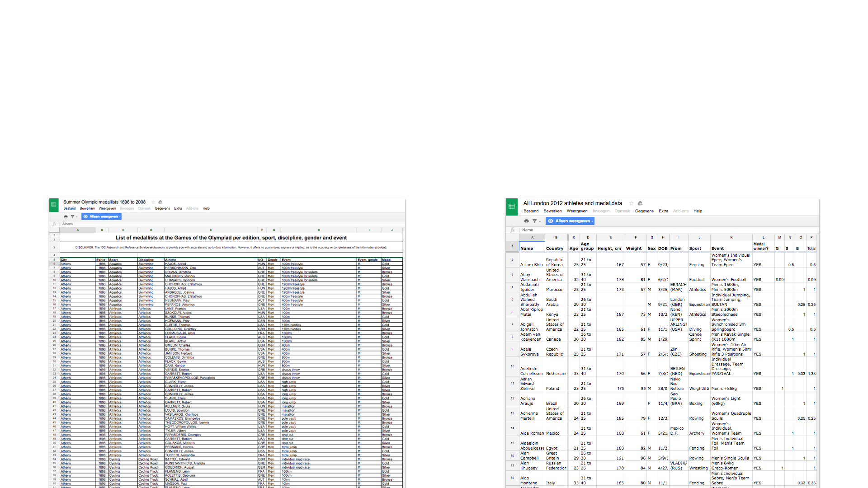The width and height of the screenshot is (868, 488).
Task: Click 'Alleen weergeven' button in Summer Olympic sheet
Action: point(102,217)
